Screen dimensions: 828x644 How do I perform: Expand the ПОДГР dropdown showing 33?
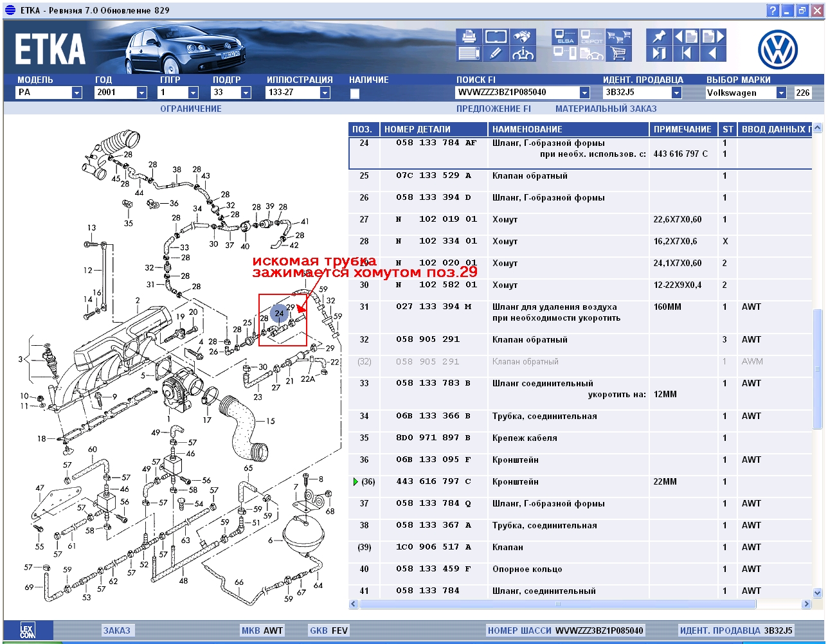(x=246, y=93)
